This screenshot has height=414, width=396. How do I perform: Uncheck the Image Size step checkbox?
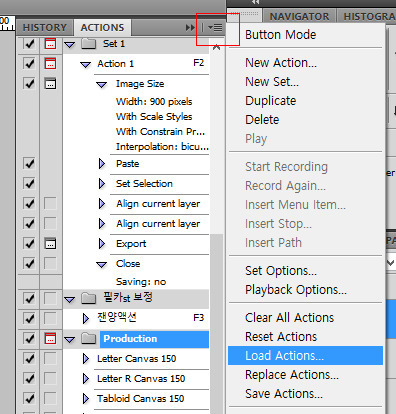(x=29, y=83)
